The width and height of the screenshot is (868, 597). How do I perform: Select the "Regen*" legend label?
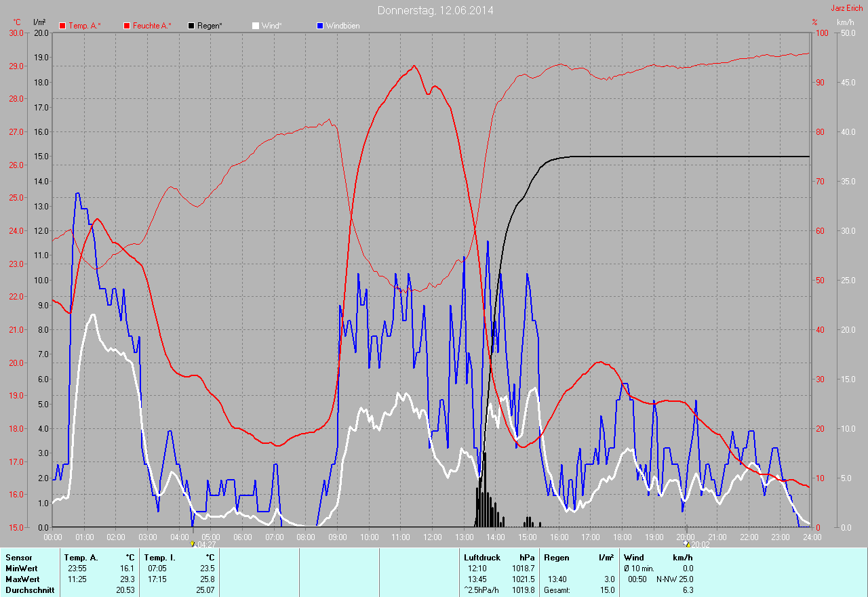click(210, 26)
